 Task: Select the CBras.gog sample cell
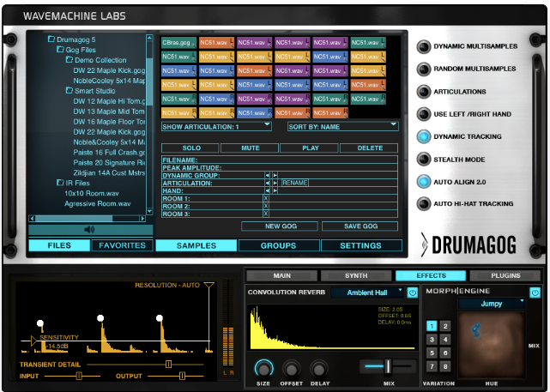(x=178, y=43)
